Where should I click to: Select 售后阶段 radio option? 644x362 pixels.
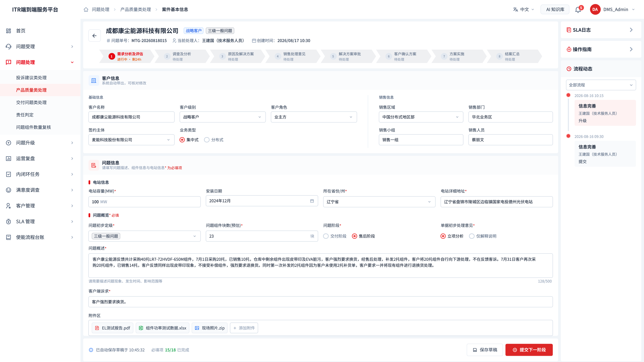tap(355, 236)
